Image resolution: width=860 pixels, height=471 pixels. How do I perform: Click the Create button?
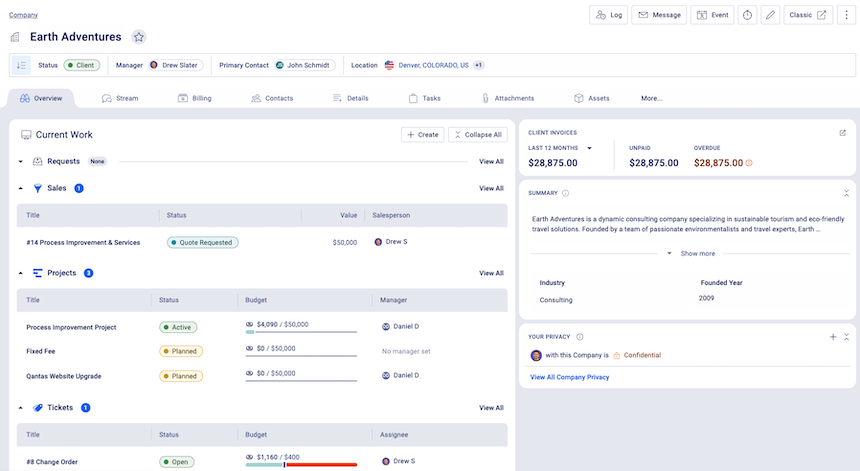422,135
